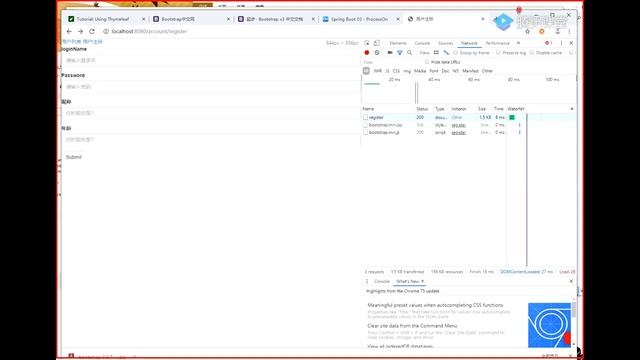Click the browser forward arrow
The image size is (640, 360).
80,31
